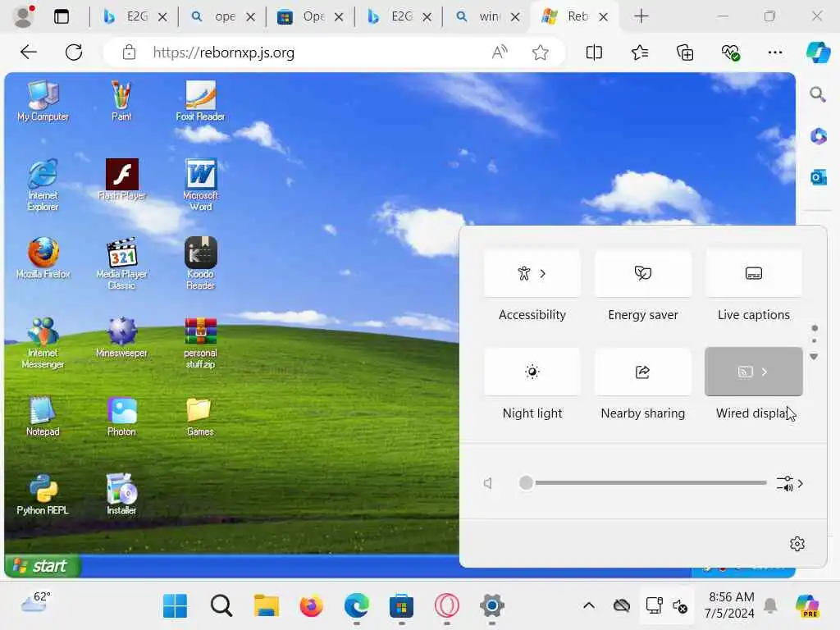The width and height of the screenshot is (840, 630).
Task: Open Media Player Classic icon
Action: [121, 263]
